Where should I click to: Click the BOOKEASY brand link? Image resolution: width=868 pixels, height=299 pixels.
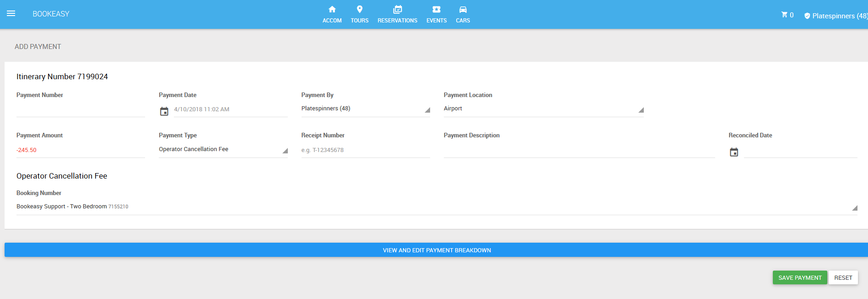pyautogui.click(x=51, y=14)
